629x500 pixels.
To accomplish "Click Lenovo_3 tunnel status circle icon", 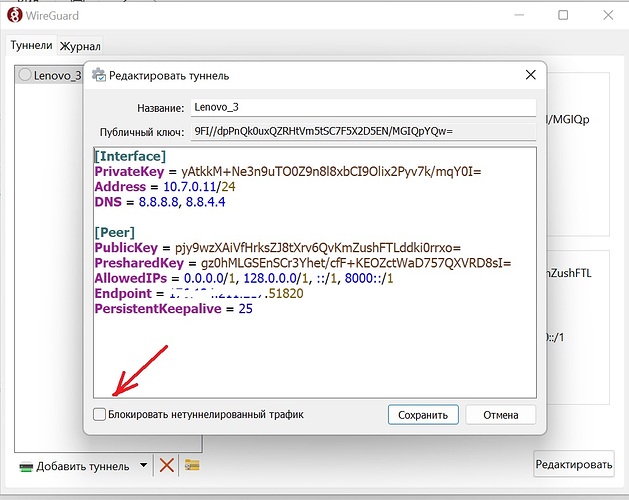I will [x=25, y=75].
